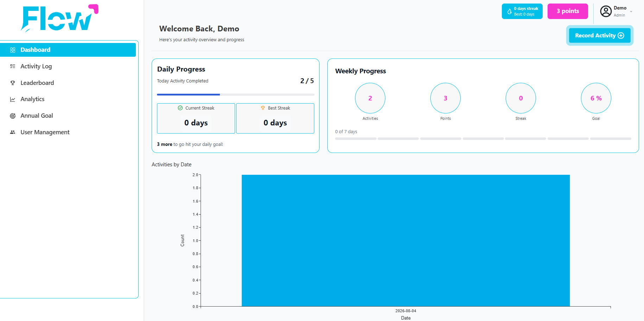Click the Dashboard grid icon in sidebar

coord(13,50)
